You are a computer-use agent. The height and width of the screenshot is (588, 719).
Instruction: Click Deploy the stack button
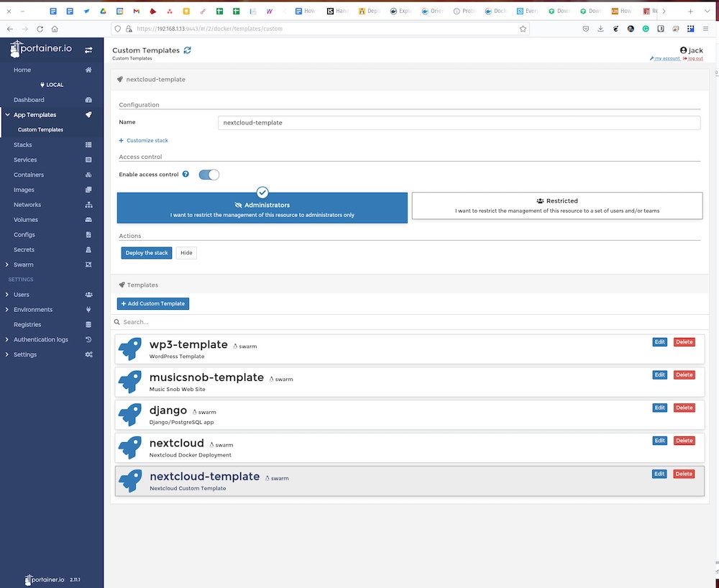146,252
